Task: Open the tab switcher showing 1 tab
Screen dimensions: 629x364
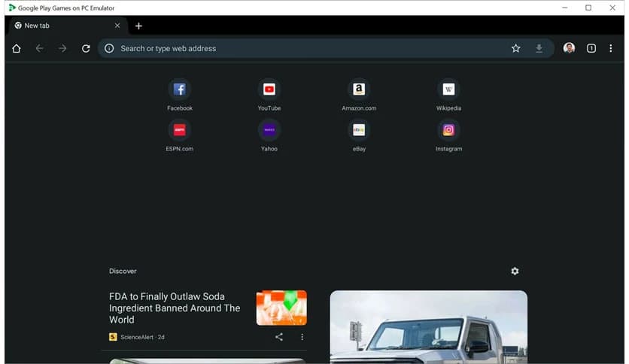Action: click(x=591, y=48)
